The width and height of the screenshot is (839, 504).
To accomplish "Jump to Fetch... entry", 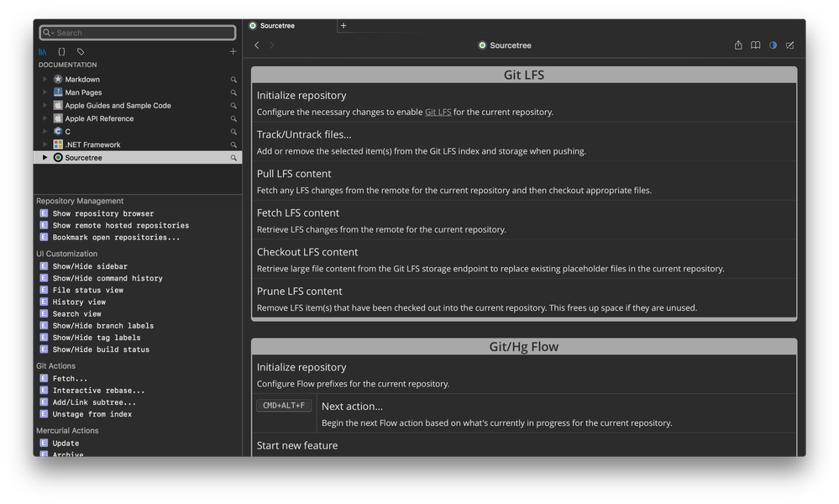I will point(70,378).
